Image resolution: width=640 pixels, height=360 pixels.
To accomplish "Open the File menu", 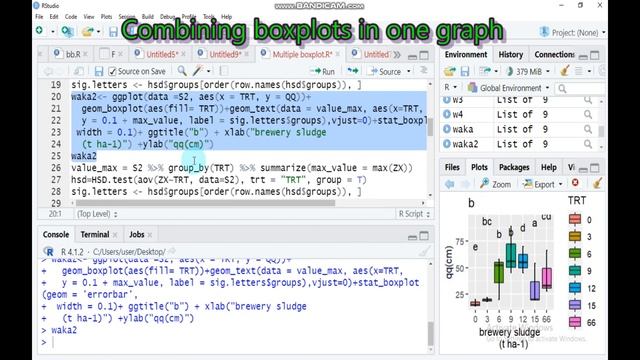I will tap(39, 17).
